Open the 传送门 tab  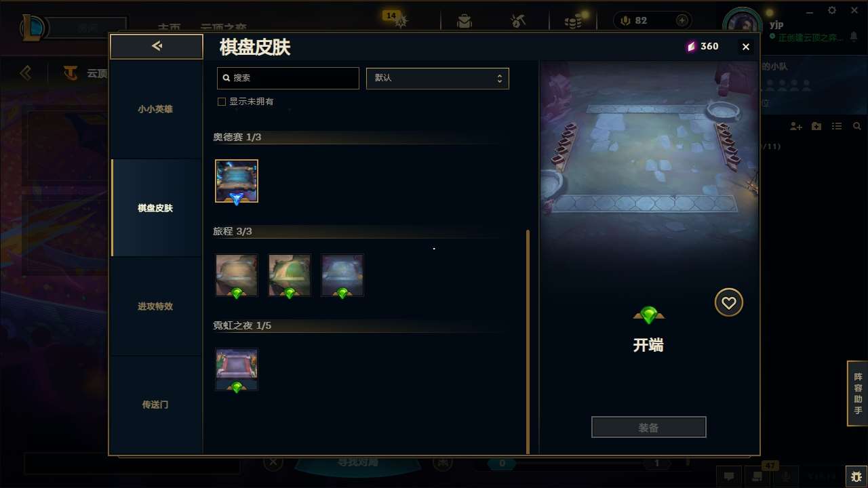click(156, 405)
